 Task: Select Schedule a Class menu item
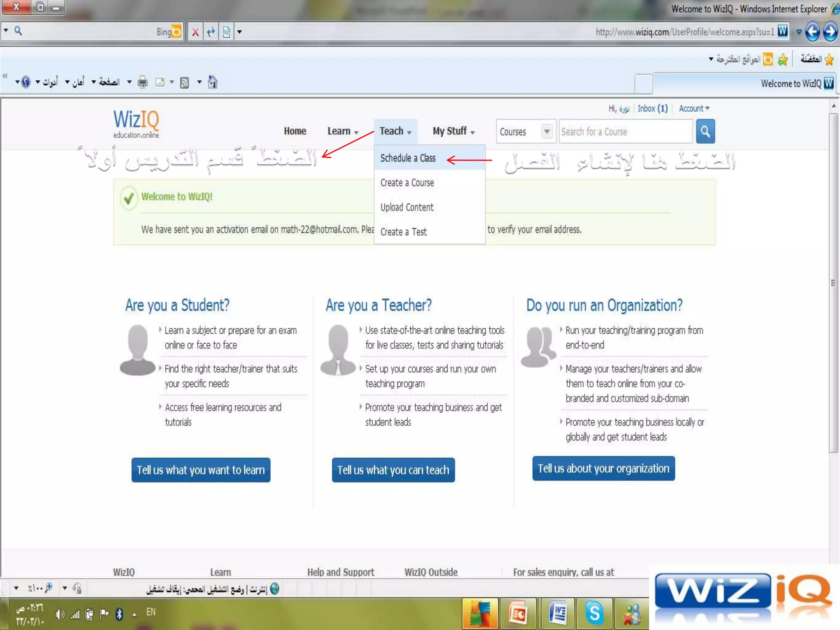tap(408, 158)
